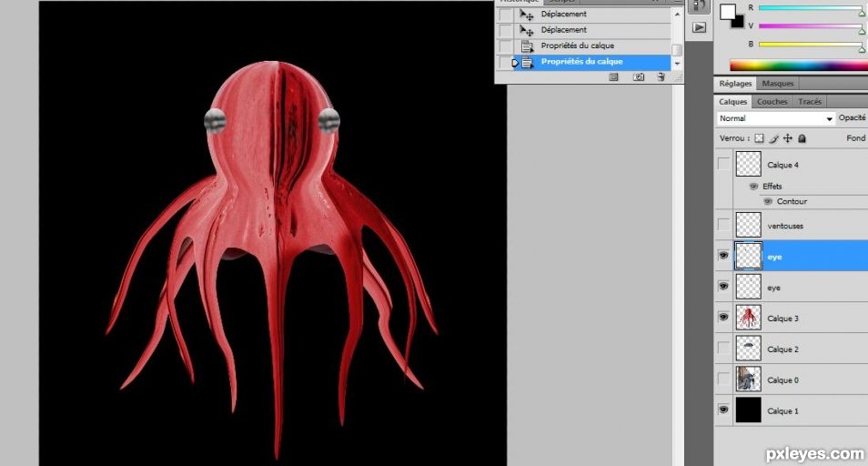Click the icon beside highlighted Propriétés du calque

point(528,62)
